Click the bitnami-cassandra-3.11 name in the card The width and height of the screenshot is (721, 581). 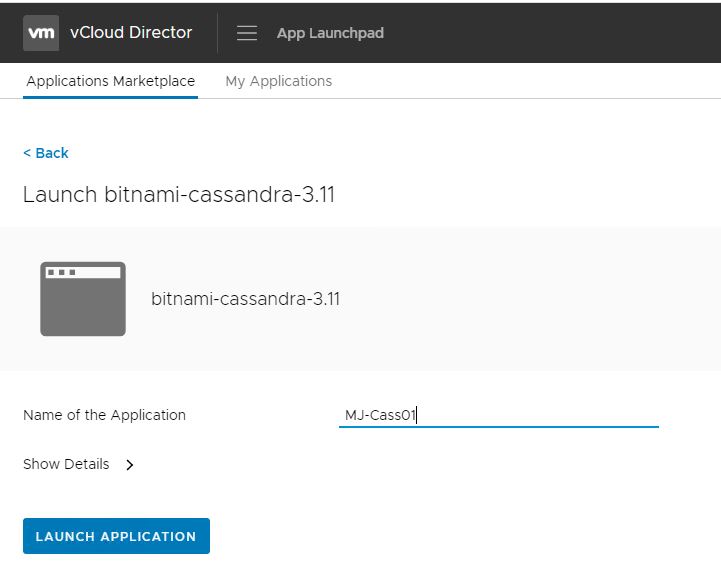point(245,298)
